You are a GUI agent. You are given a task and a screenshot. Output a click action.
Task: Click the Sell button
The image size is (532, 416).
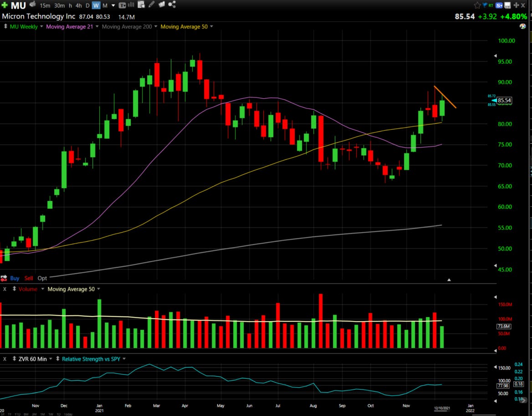(29, 279)
